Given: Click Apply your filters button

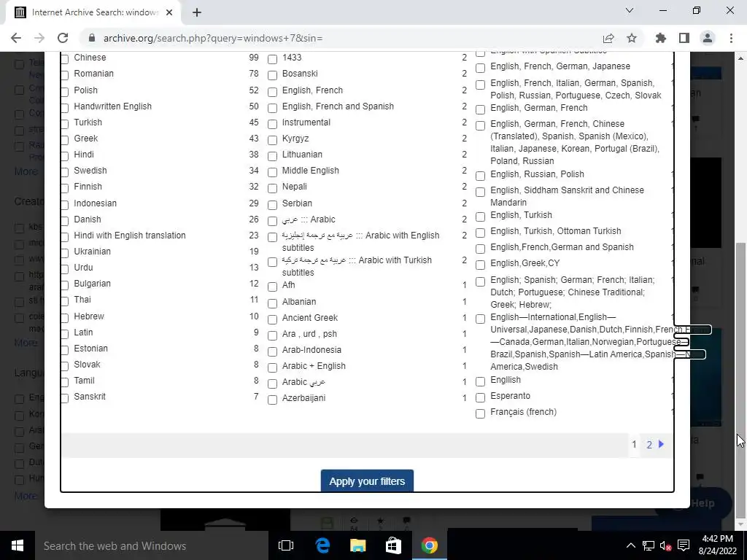Looking at the screenshot, I should (x=367, y=481).
